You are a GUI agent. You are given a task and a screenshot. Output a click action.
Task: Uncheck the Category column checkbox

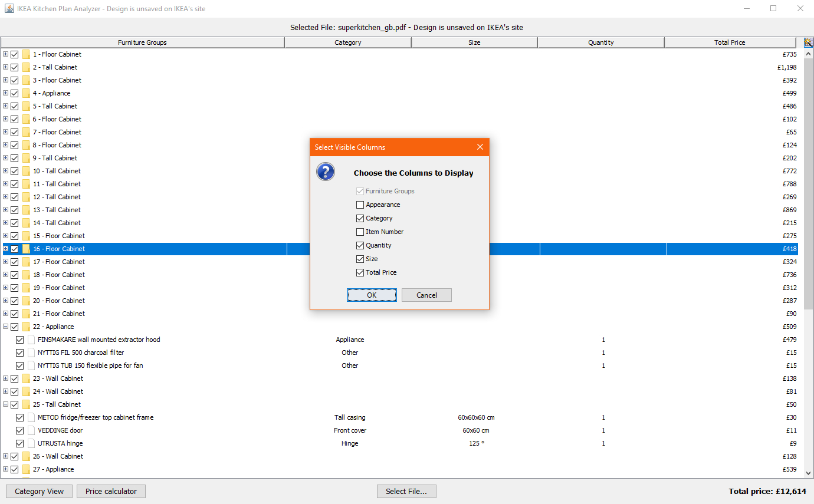click(360, 219)
